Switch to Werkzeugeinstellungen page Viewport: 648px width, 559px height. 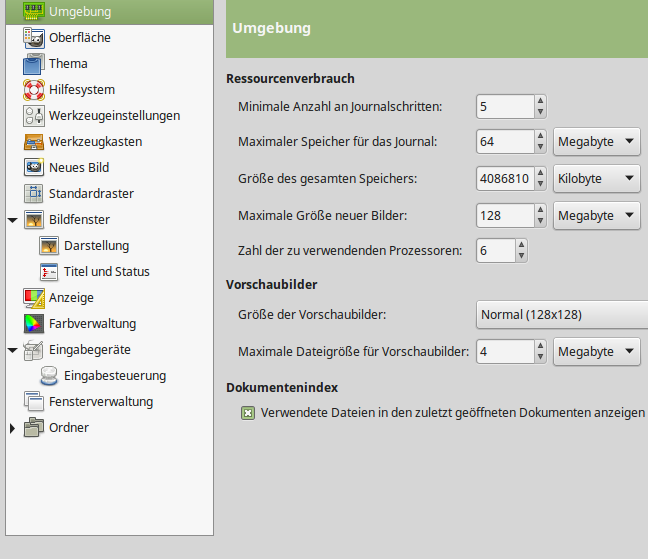(x=114, y=116)
